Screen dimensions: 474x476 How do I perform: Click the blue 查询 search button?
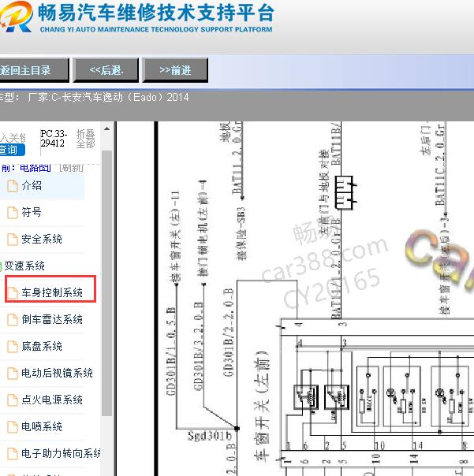click(12, 150)
